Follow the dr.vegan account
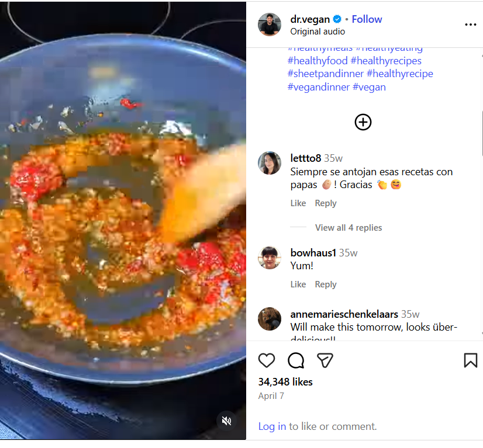This screenshot has width=483, height=448. [x=367, y=19]
